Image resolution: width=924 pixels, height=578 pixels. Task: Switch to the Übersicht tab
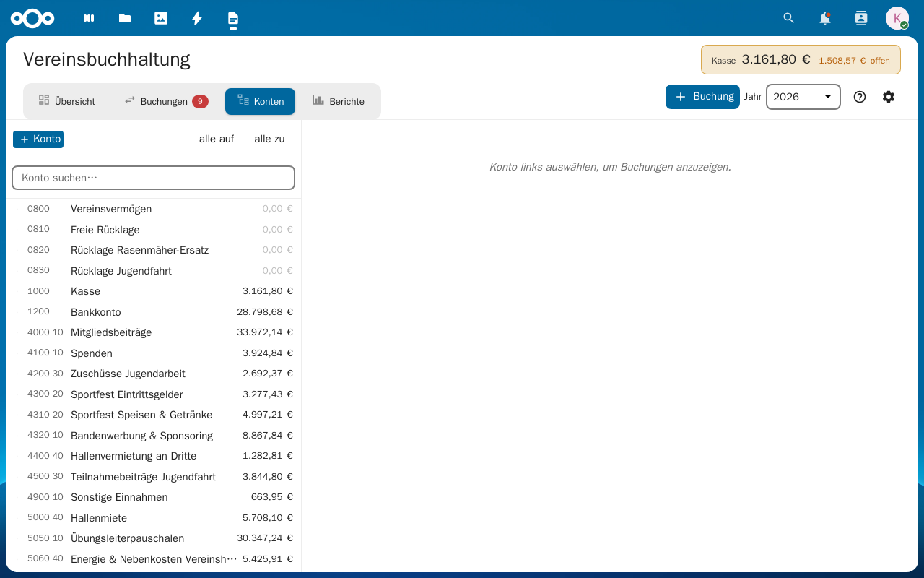pyautogui.click(x=66, y=101)
